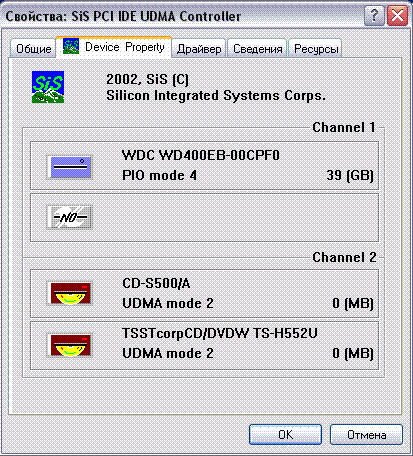413x456 pixels.
Task: Click the TSSTcorp DVD writer drive icon
Action: coord(69,345)
